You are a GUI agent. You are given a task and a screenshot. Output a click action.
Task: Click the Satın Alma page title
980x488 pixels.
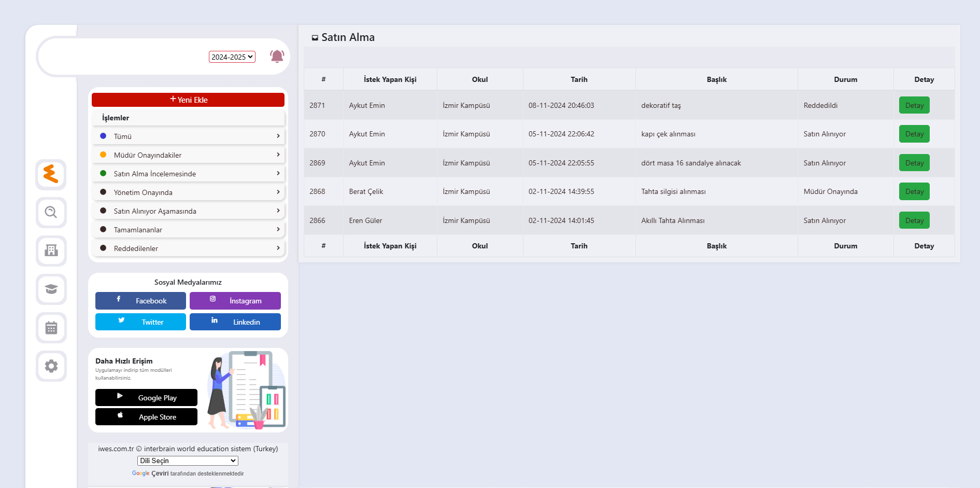(x=348, y=37)
